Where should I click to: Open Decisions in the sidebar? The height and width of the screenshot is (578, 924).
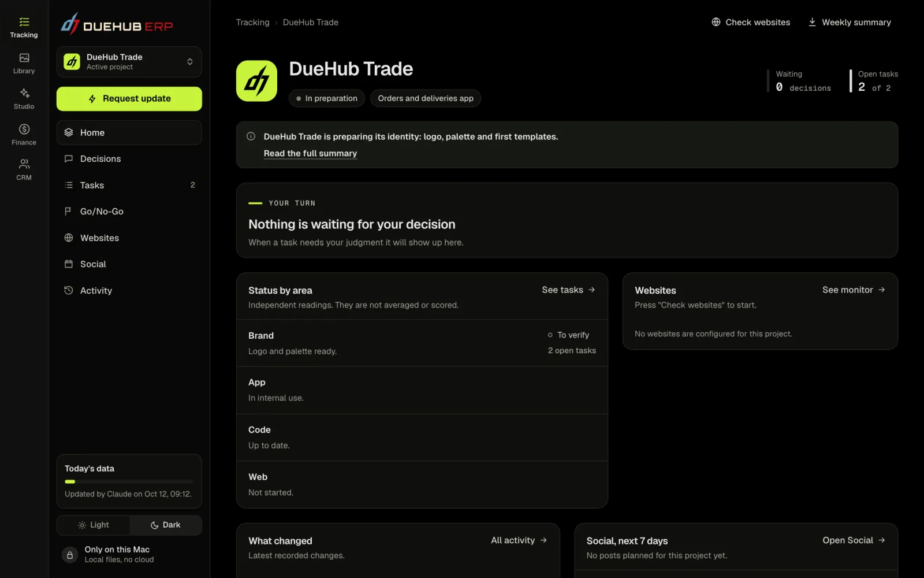point(129,159)
